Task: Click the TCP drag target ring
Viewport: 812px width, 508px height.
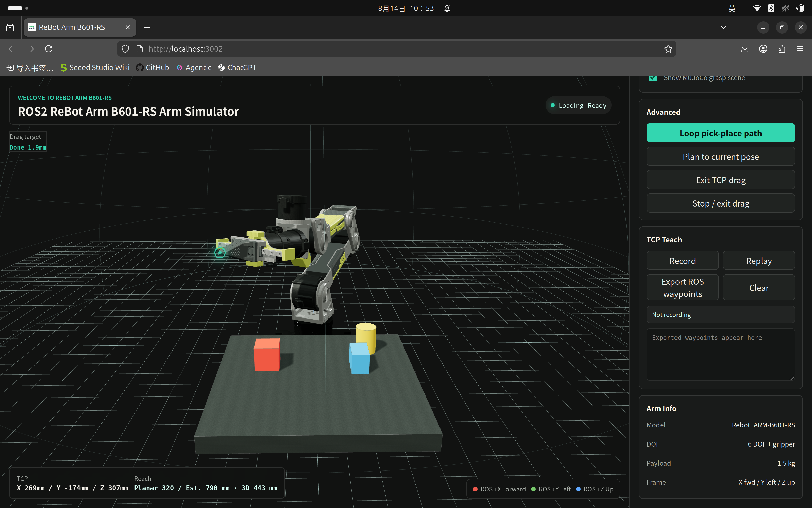Action: coord(220,253)
